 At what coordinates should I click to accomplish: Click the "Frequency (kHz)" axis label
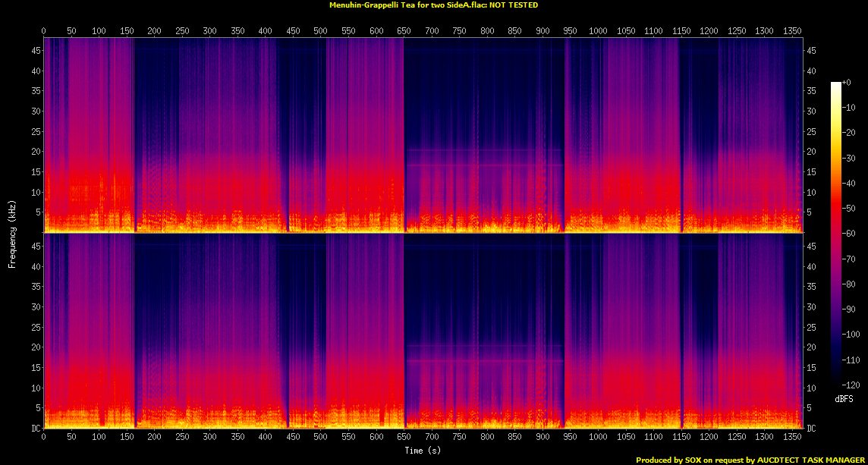(12, 232)
